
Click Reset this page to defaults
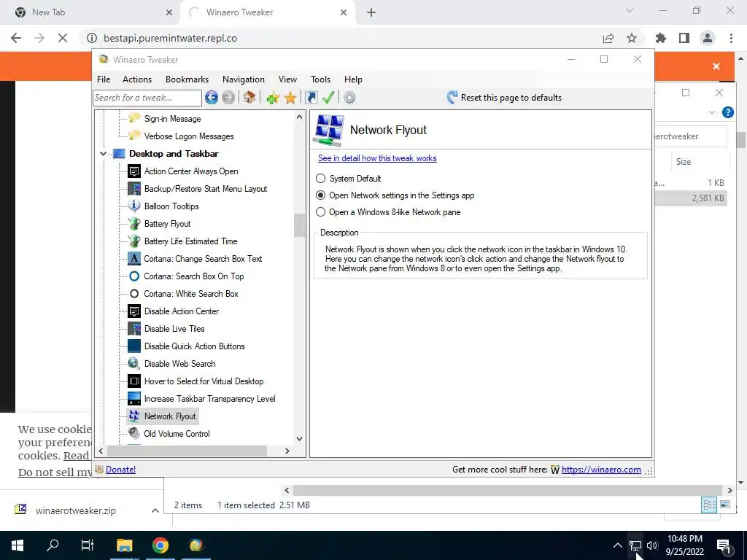point(511,98)
